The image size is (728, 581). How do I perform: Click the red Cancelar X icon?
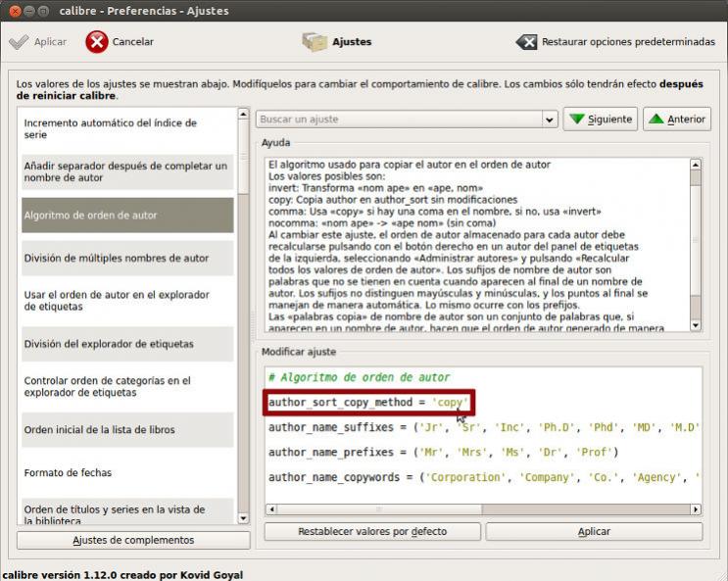97,42
